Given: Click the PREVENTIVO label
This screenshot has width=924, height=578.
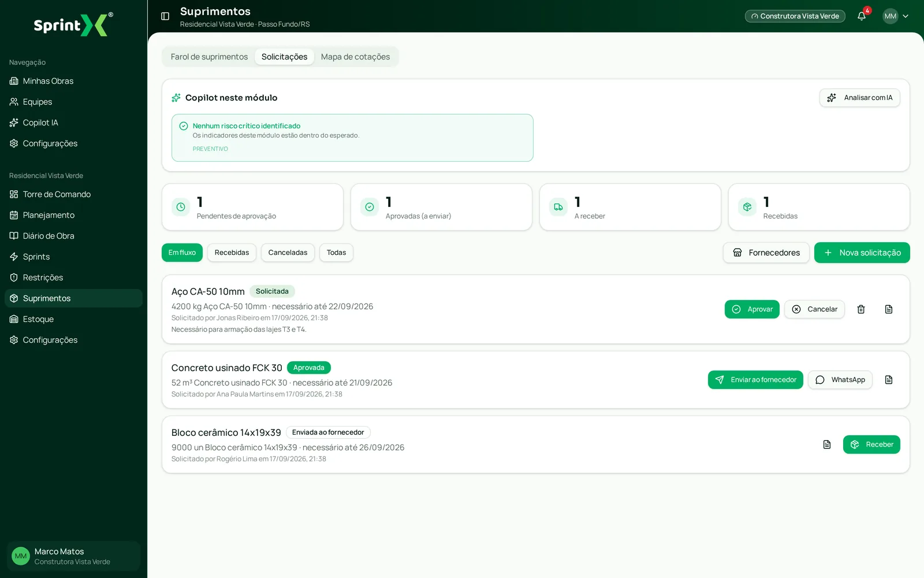Looking at the screenshot, I should click(x=210, y=149).
